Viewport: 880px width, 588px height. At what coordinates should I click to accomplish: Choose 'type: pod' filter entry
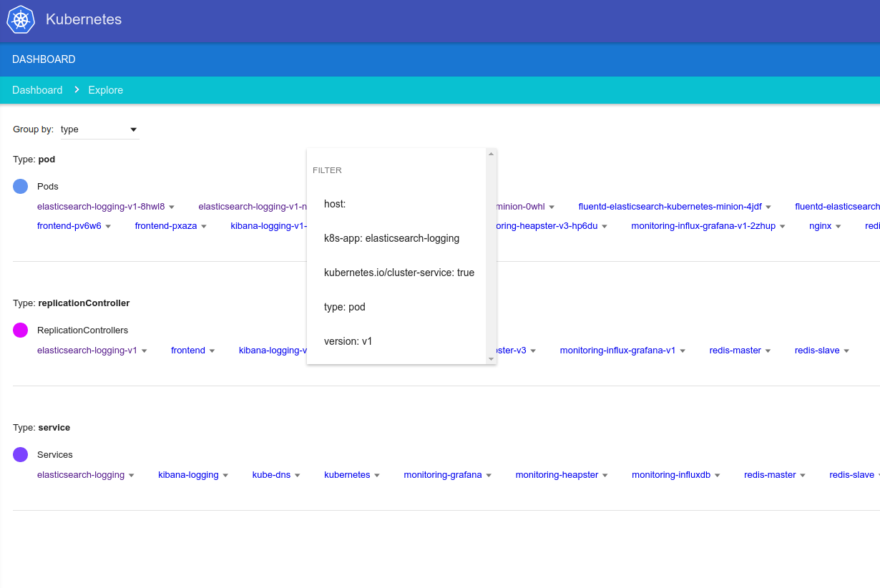(345, 307)
